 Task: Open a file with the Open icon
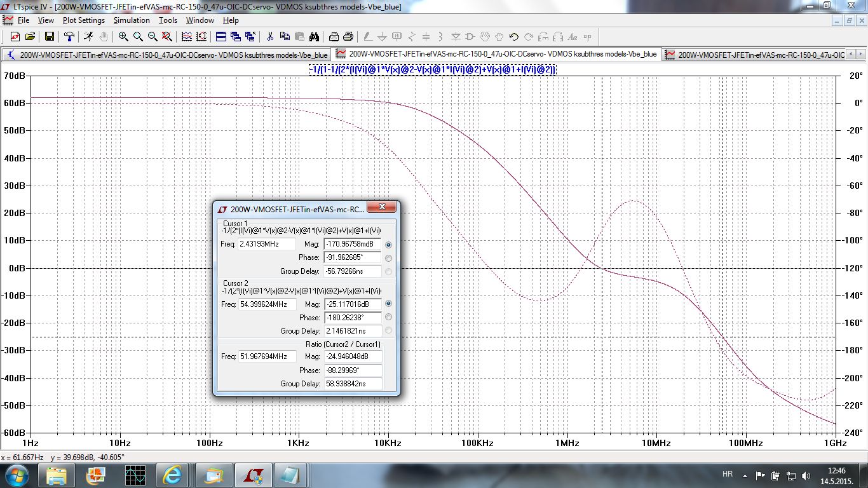30,37
